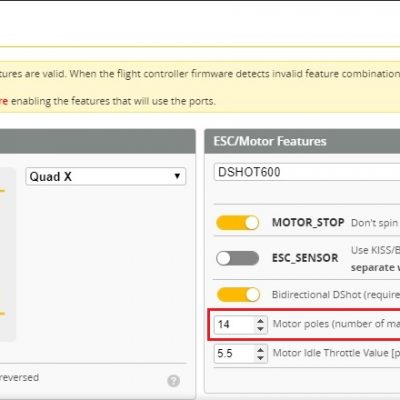Turn off the Bidirectional DShot switch

point(238,295)
